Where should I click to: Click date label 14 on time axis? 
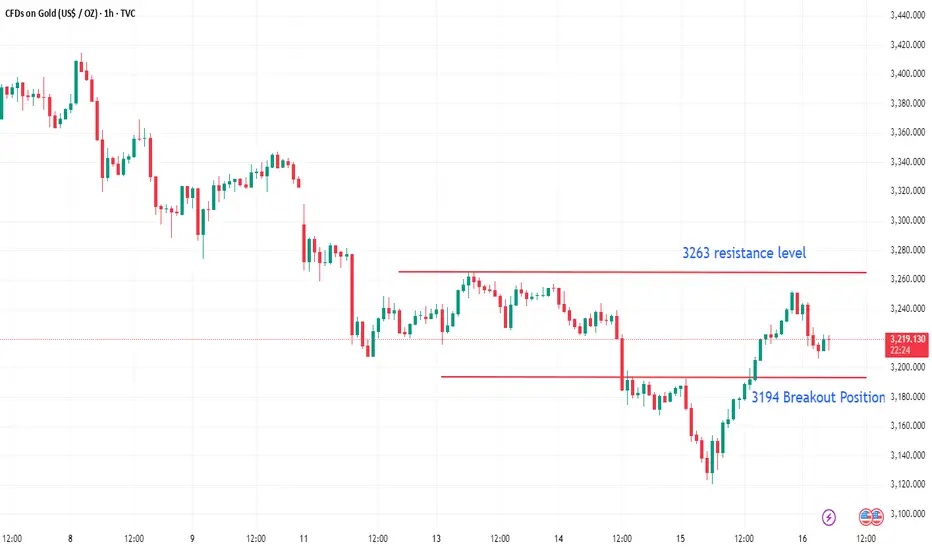558,539
